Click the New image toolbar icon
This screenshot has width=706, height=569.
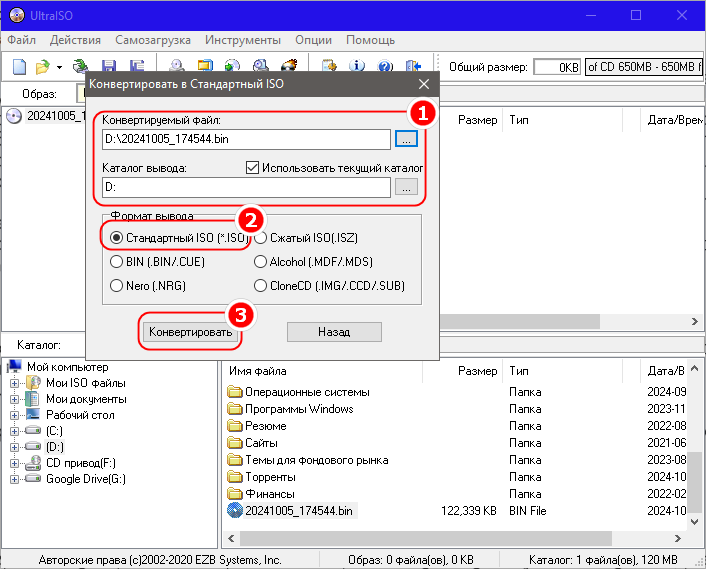click(19, 67)
